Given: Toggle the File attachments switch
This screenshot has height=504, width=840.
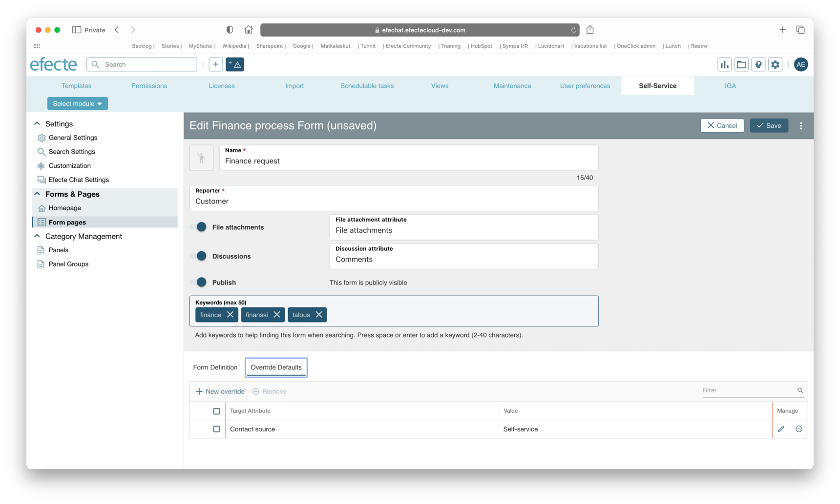Looking at the screenshot, I should [x=200, y=227].
